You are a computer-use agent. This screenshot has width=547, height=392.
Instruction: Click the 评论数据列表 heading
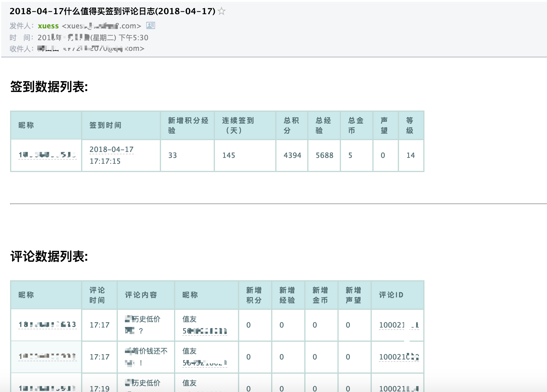point(49,256)
